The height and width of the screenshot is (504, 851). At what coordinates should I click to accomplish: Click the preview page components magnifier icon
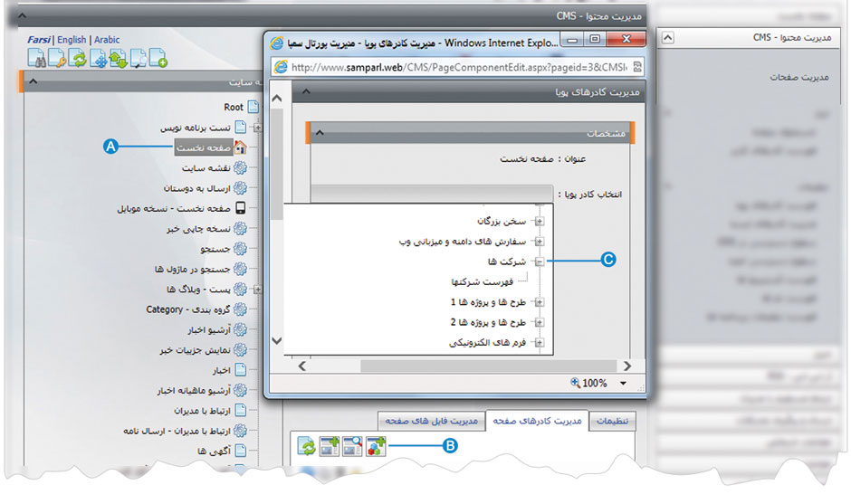pyautogui.click(x=352, y=445)
